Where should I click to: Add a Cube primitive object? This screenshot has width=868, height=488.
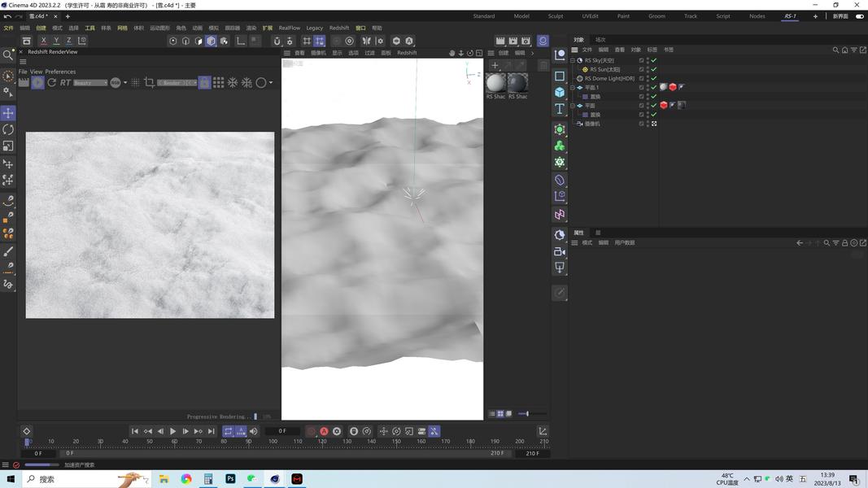pos(560,92)
